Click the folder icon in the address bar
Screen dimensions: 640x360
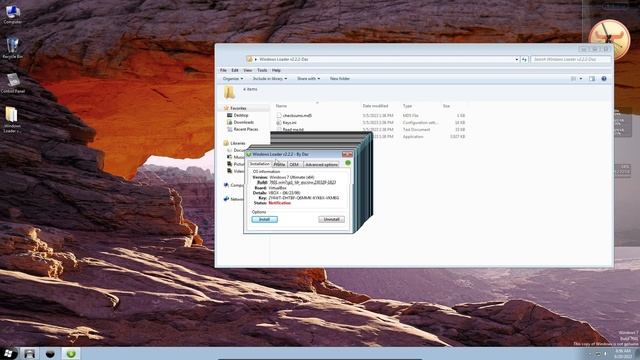coord(249,59)
